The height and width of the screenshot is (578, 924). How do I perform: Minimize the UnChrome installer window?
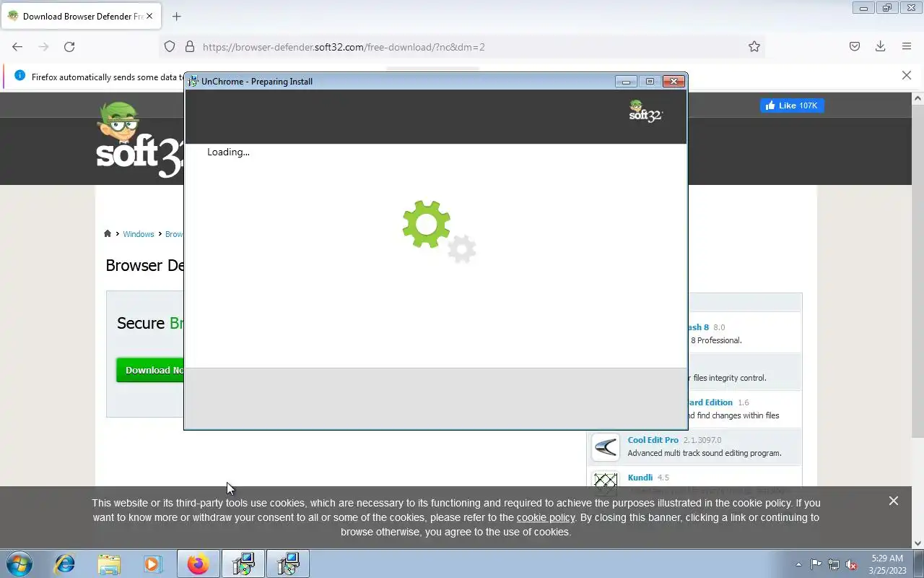[626, 81]
